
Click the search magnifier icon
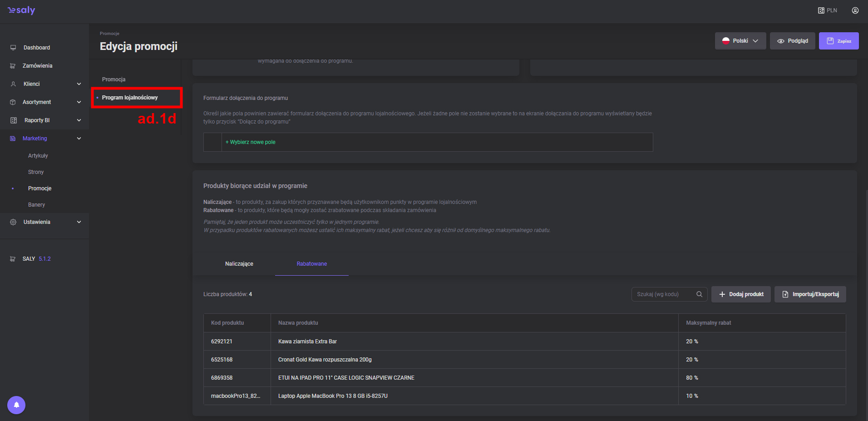[699, 294]
